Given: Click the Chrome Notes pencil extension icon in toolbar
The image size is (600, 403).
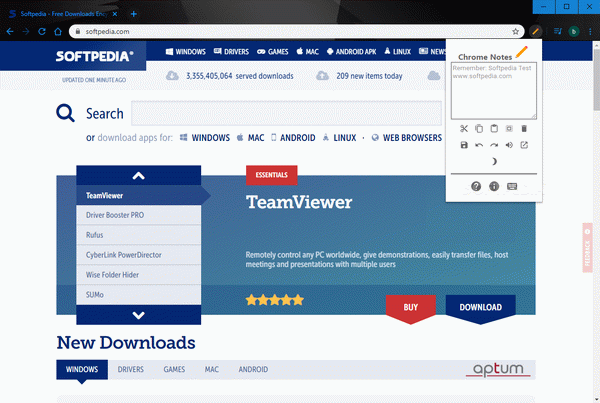Looking at the screenshot, I should click(x=535, y=31).
